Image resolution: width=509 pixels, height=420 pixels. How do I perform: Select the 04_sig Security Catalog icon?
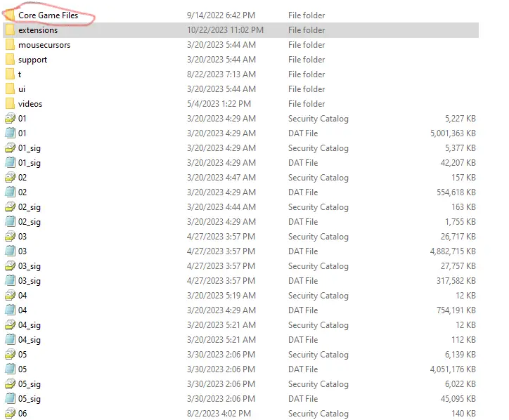(10, 325)
